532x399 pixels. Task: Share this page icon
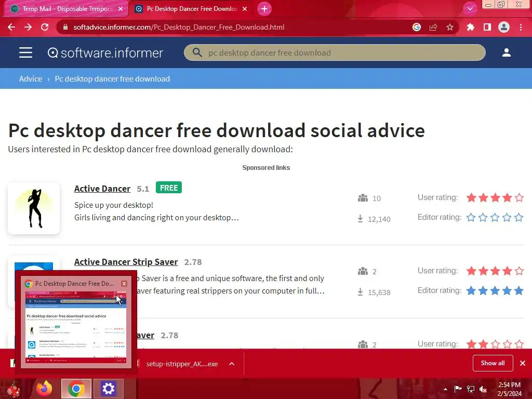433,27
